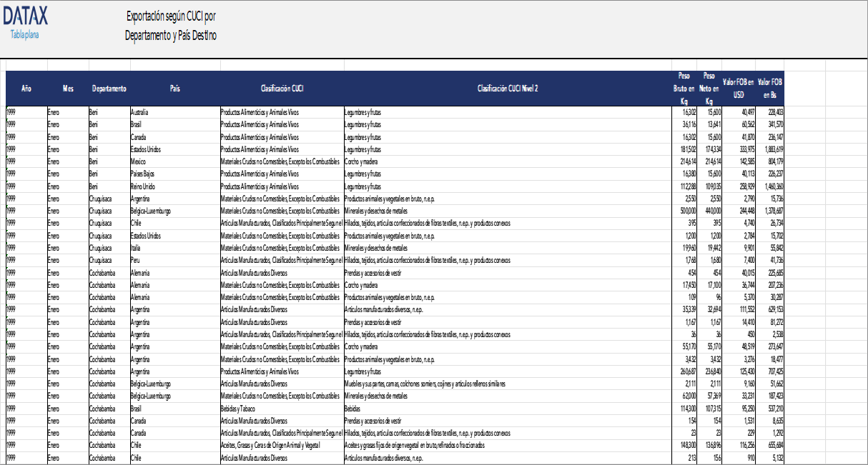The image size is (868, 465).
Task: Click the Tabla plana subtitle text
Action: point(24,34)
